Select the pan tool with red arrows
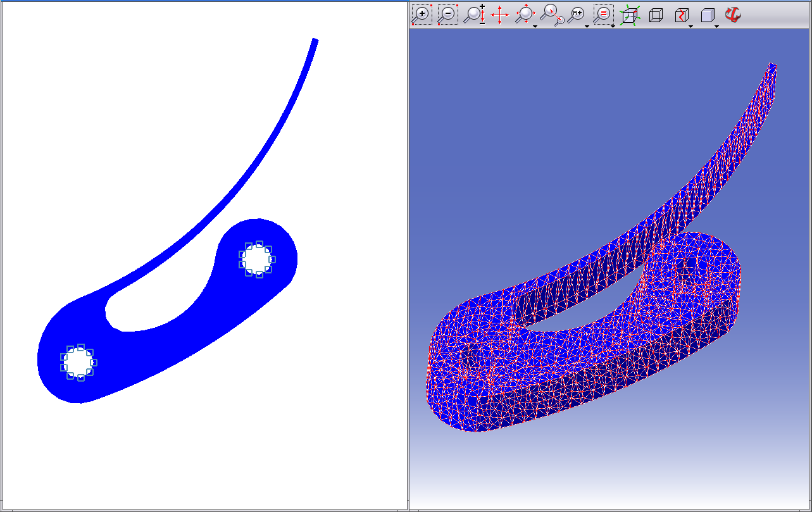 (500, 15)
